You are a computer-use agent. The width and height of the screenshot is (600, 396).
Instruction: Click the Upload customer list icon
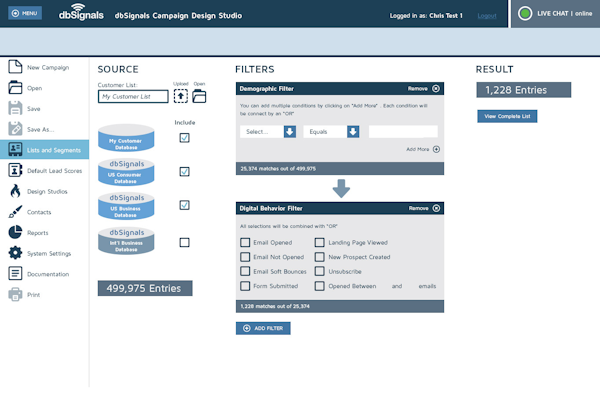coord(181,96)
